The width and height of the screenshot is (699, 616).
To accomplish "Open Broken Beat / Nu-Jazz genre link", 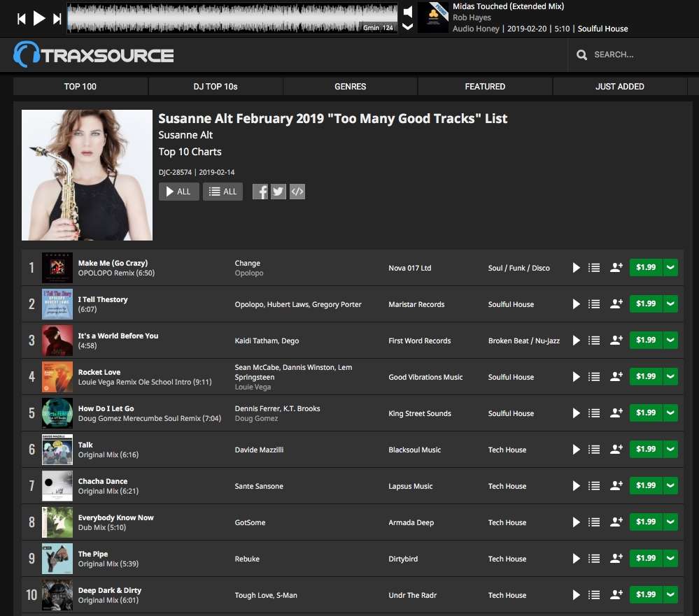I will coord(524,341).
